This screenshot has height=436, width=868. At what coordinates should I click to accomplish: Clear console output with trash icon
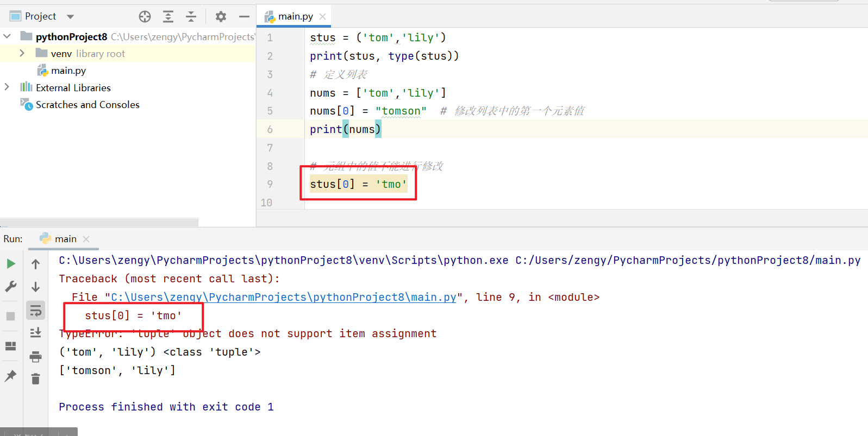click(36, 379)
